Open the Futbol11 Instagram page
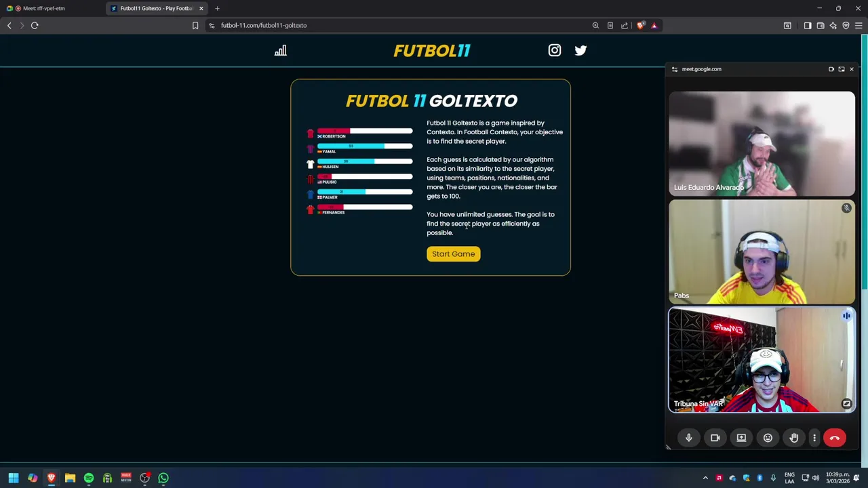This screenshot has width=868, height=488. tap(555, 50)
